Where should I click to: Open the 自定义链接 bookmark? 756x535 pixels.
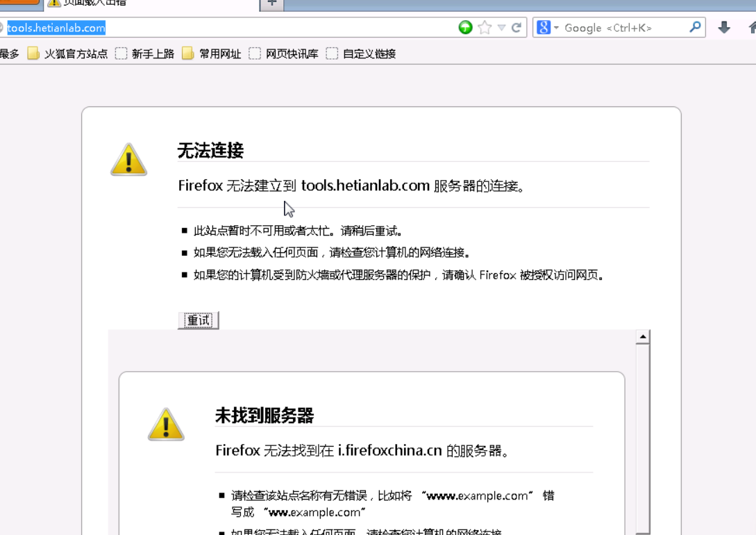[360, 53]
